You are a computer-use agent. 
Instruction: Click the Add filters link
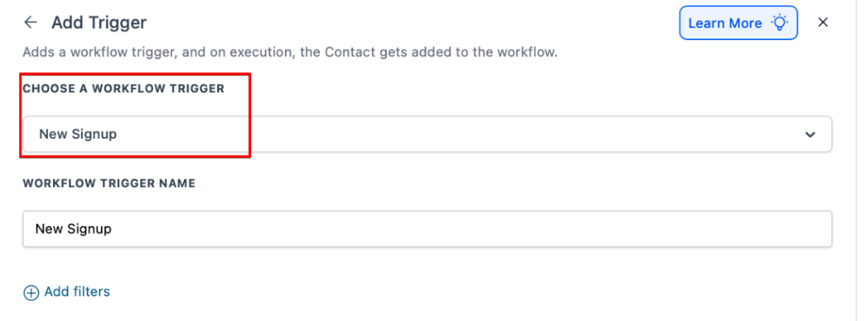[77, 292]
